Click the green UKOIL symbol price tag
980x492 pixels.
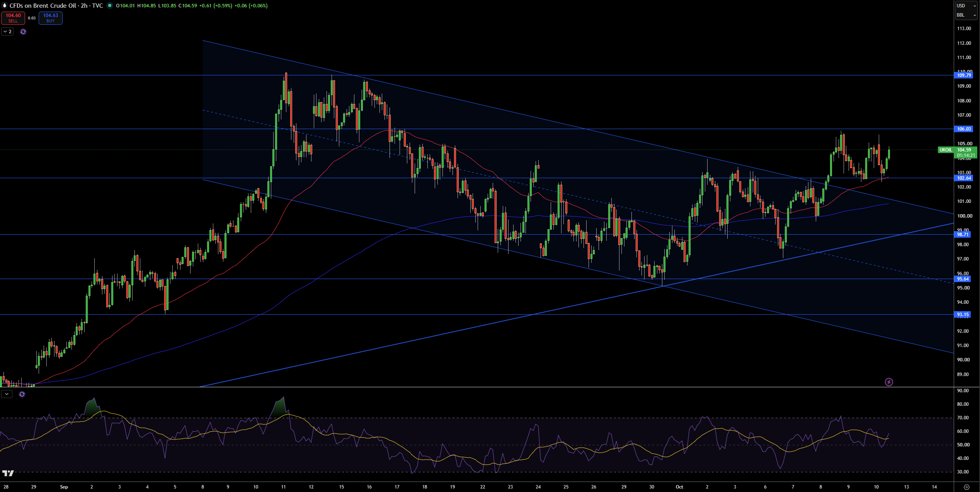click(x=946, y=150)
